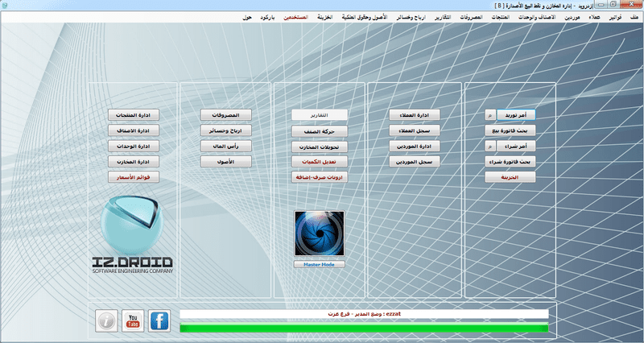Open حركة الصنف button
Screen dimensions: 644x343
(x=320, y=131)
